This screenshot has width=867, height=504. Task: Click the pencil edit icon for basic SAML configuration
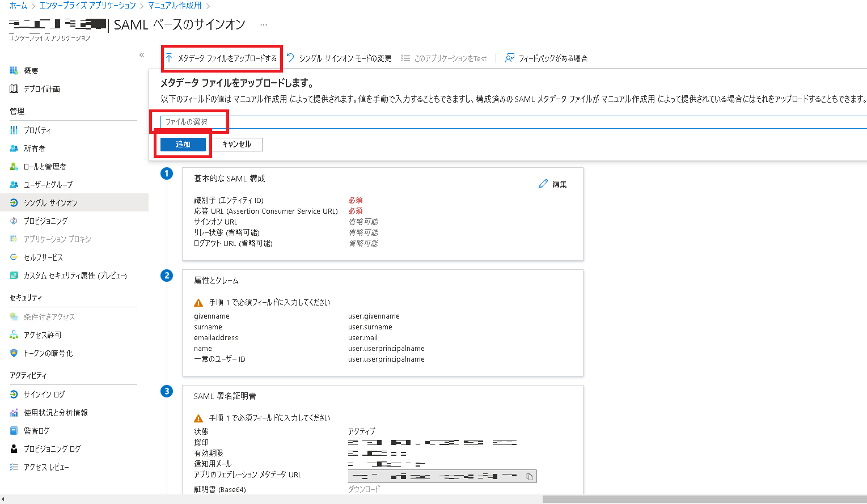(x=543, y=184)
